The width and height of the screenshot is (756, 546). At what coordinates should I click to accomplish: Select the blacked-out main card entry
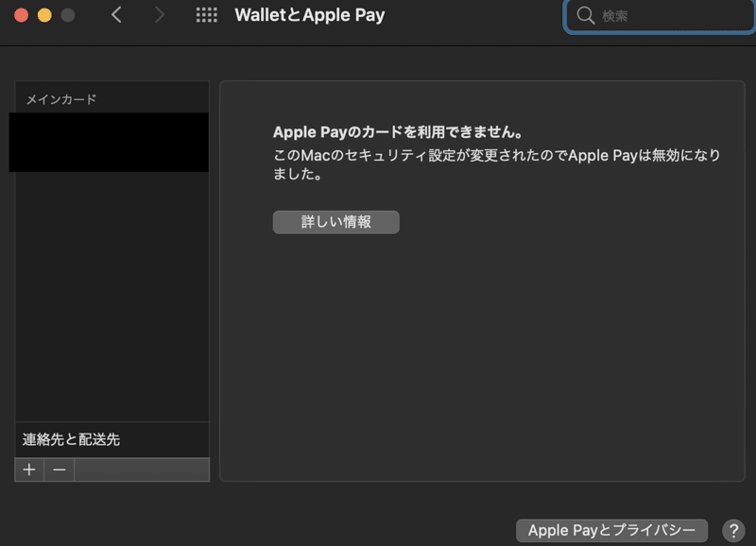(x=109, y=142)
